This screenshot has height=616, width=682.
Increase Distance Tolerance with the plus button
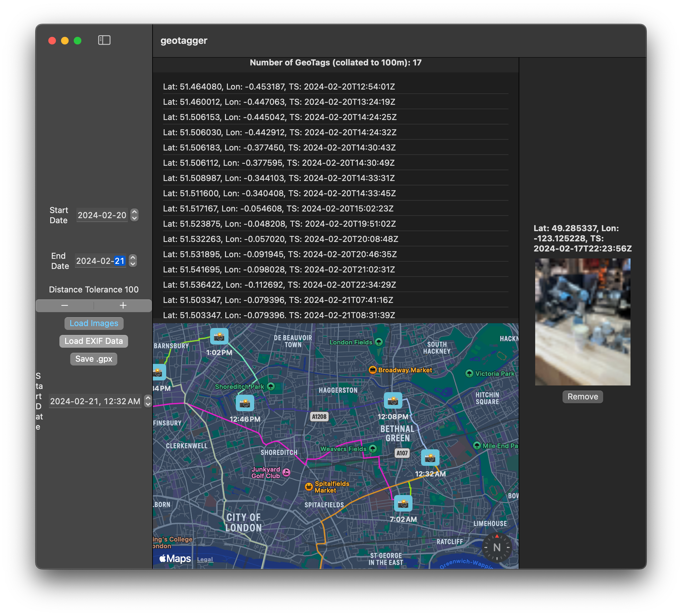(122, 306)
